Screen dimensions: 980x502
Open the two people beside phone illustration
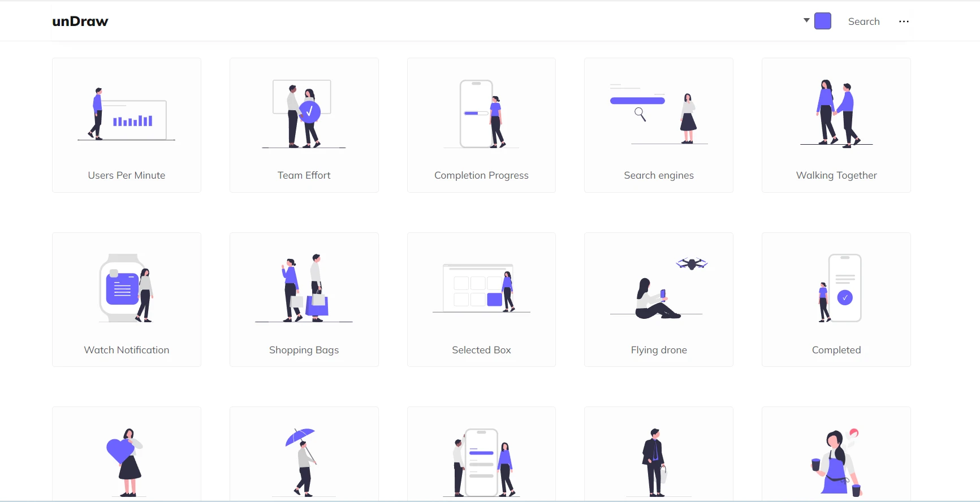pyautogui.click(x=481, y=454)
